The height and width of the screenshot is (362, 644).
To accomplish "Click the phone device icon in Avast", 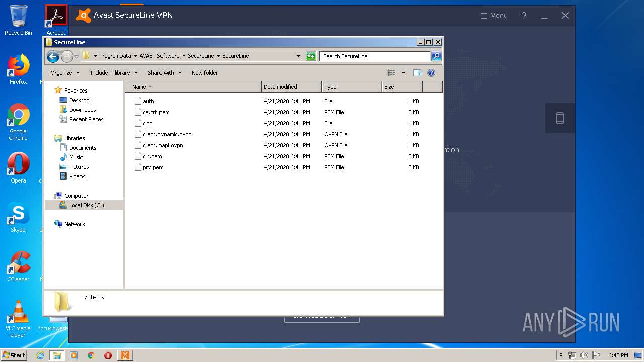I will [x=560, y=118].
